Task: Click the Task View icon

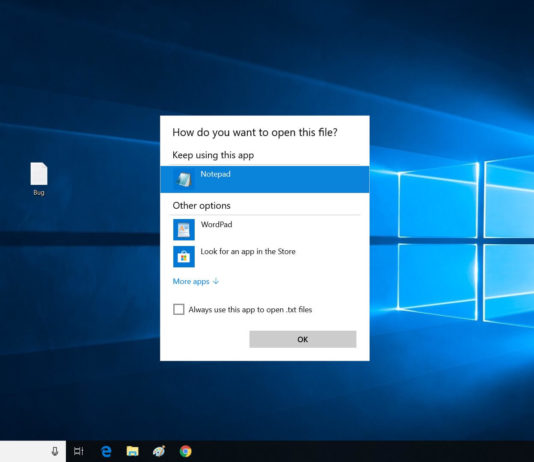Action: pyautogui.click(x=79, y=451)
